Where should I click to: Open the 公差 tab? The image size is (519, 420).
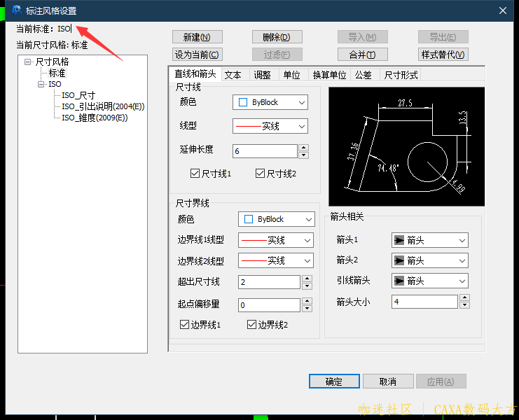point(363,75)
